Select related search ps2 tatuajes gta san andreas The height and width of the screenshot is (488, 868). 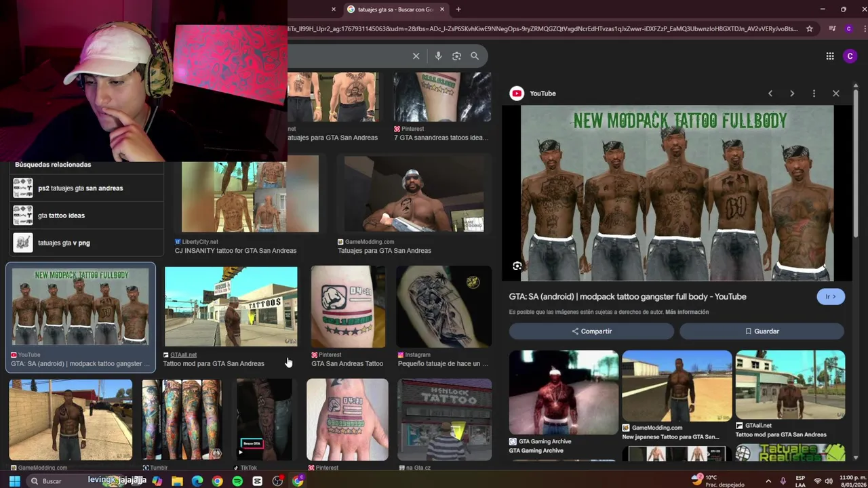point(87,188)
